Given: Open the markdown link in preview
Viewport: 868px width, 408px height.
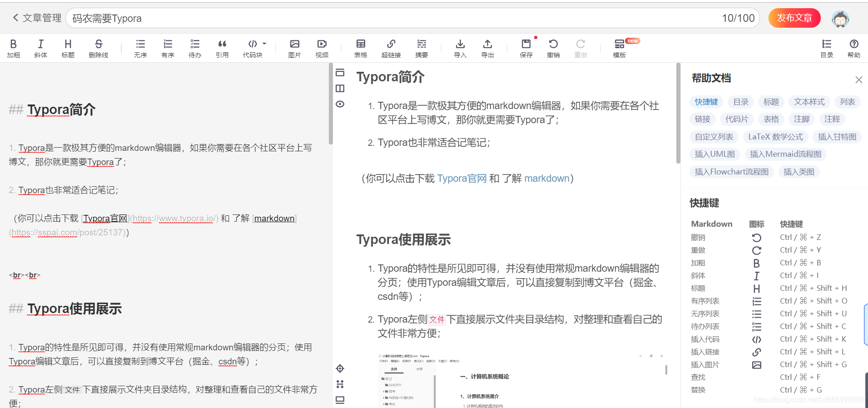Looking at the screenshot, I should [x=547, y=179].
